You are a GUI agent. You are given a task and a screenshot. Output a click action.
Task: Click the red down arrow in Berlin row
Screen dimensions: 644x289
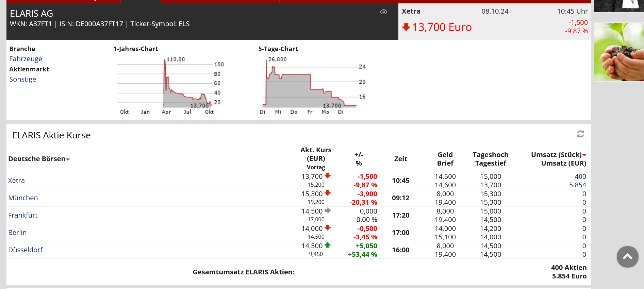(328, 228)
